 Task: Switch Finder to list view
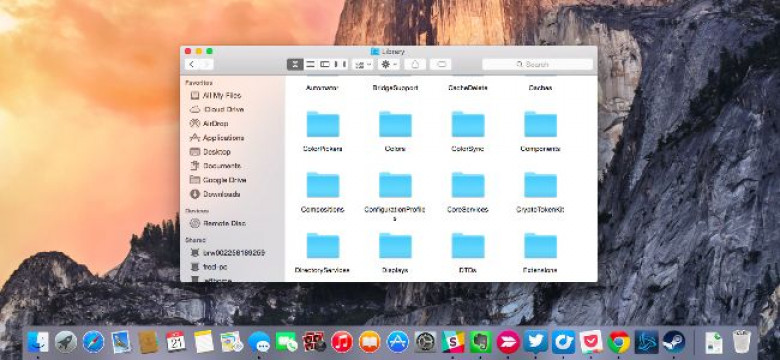pyautogui.click(x=310, y=64)
